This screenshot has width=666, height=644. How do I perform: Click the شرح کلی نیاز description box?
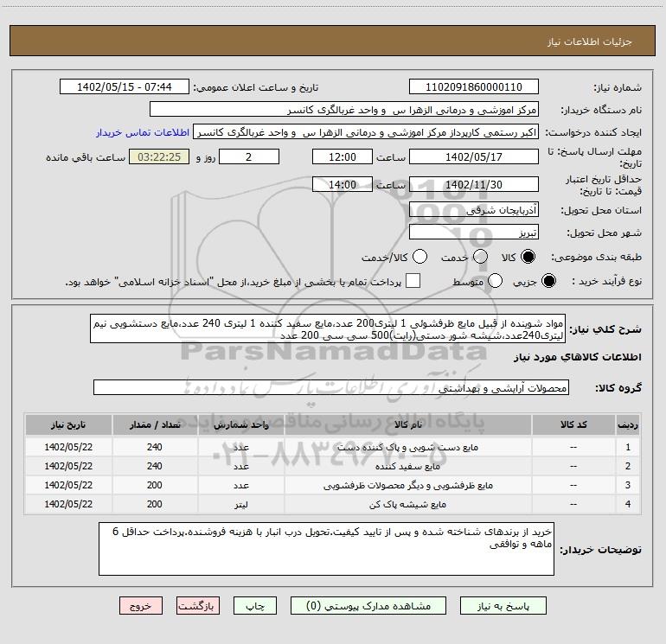328,329
